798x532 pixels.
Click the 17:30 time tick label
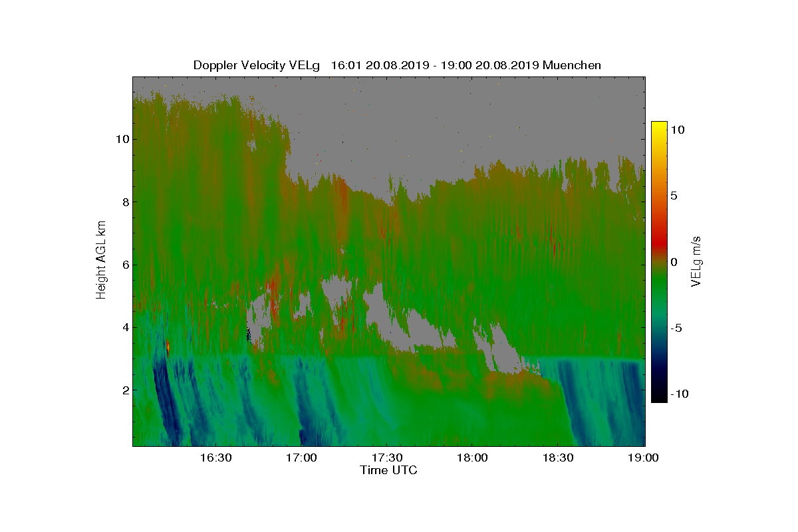(x=387, y=458)
